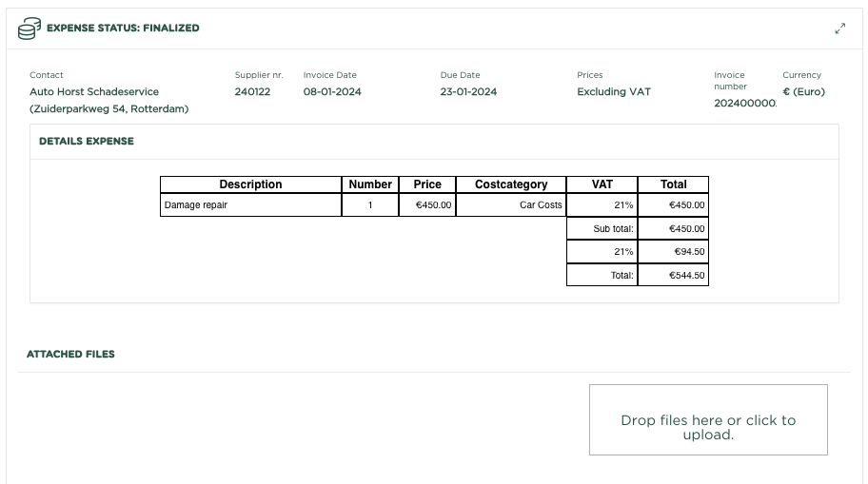This screenshot has height=484, width=868.
Task: Click the Drop files upload area
Action: click(x=708, y=420)
